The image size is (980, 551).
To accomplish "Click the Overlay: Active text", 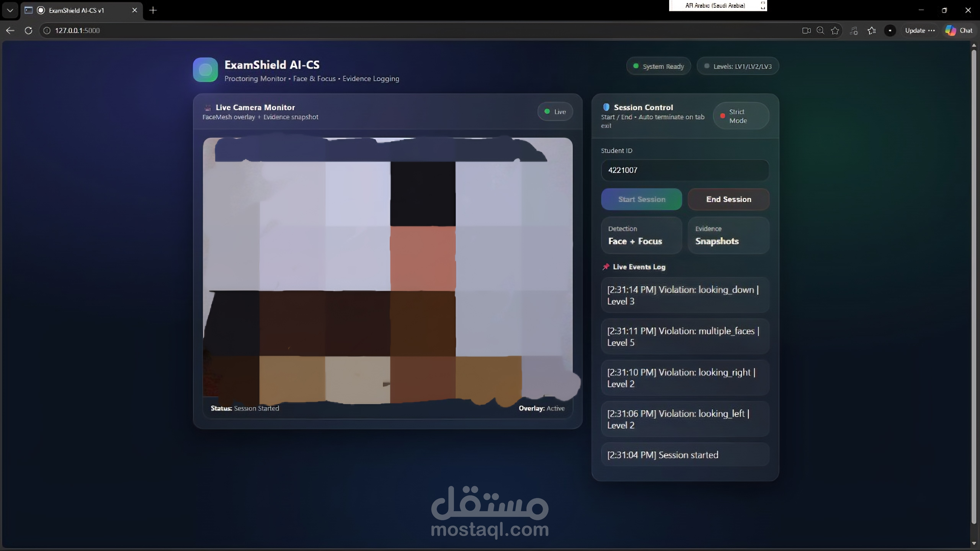I will tap(541, 408).
